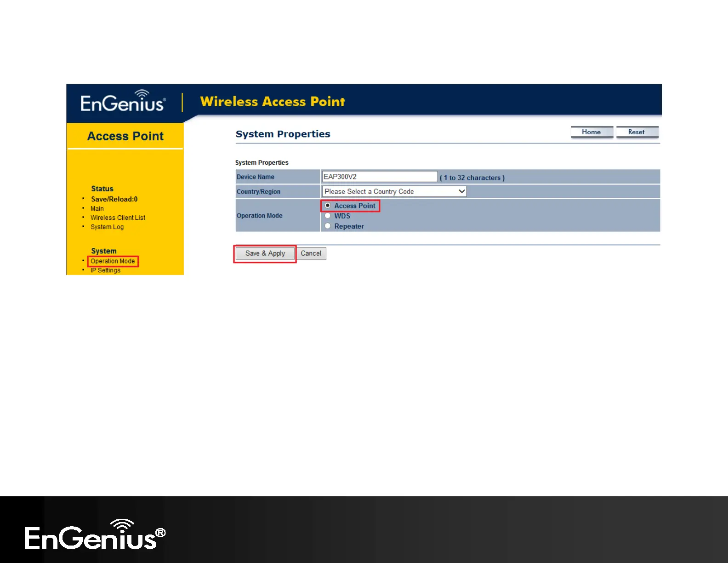Click the Reset button
Screen dimensions: 728x563
point(637,132)
